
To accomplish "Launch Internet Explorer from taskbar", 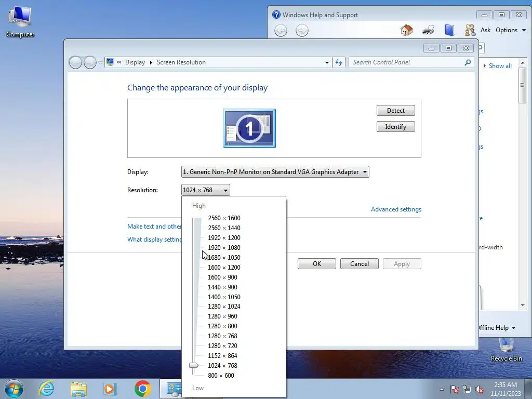I will pyautogui.click(x=46, y=389).
